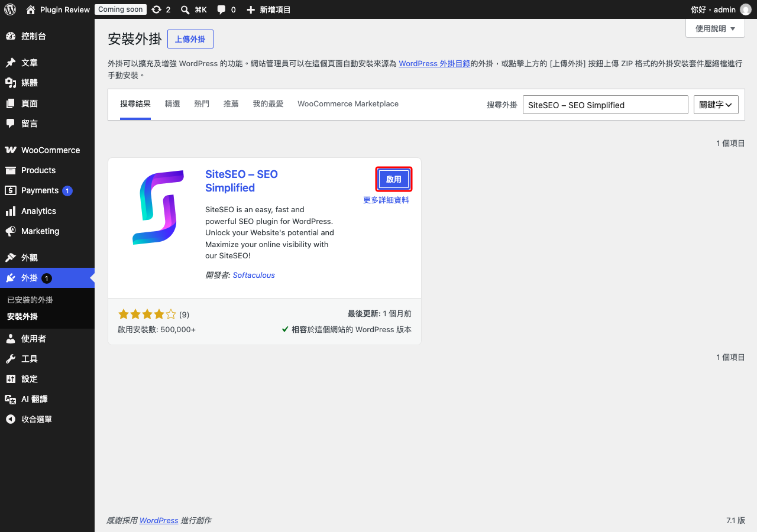757x532 pixels.
Task: Click the Products archive box icon
Action: 11,170
